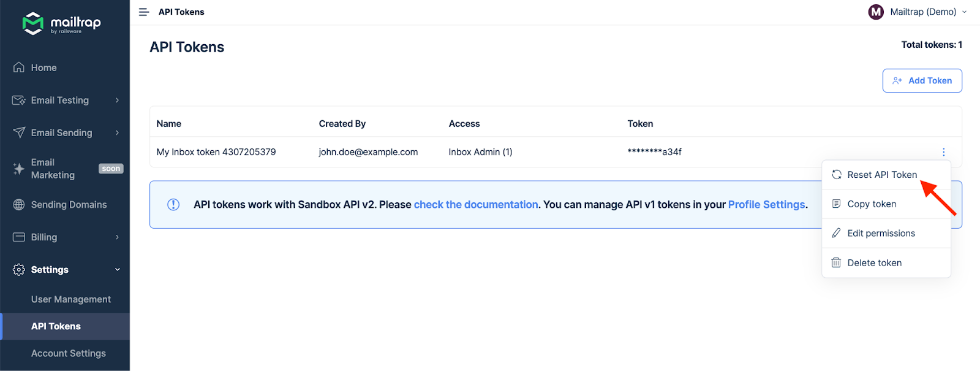
Task: Expand the Email Testing submenu
Action: (117, 101)
